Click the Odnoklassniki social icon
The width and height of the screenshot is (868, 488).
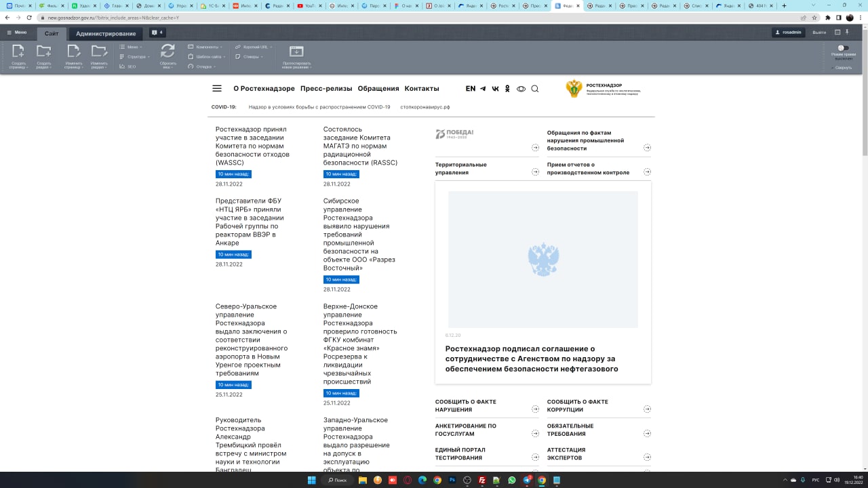point(507,89)
